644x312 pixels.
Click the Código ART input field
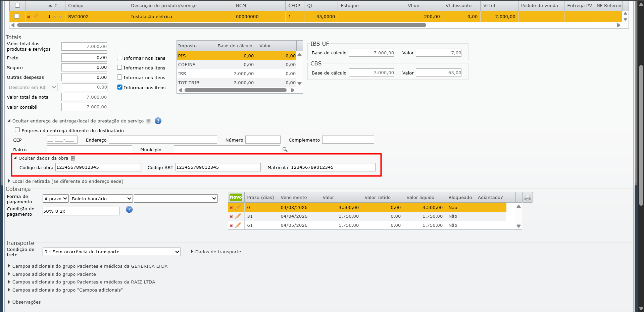click(x=218, y=167)
